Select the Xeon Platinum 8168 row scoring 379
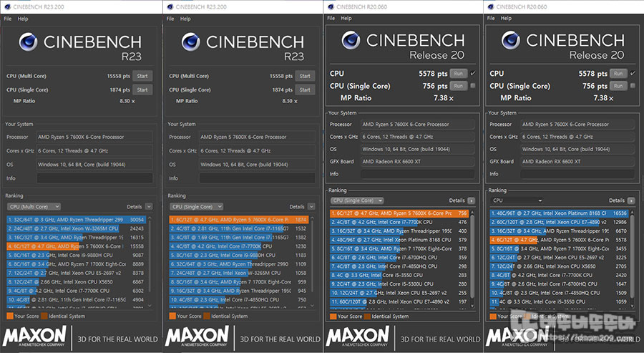Viewport: 644px width, 353px height. 399,240
